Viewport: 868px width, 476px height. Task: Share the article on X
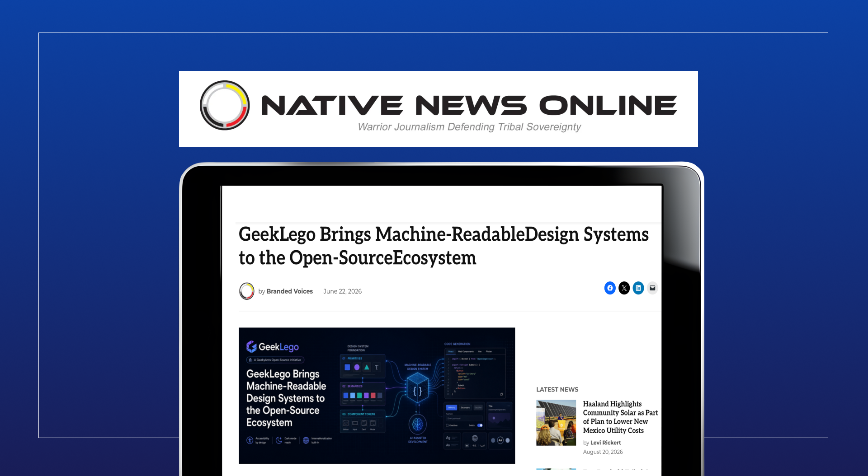tap(624, 288)
